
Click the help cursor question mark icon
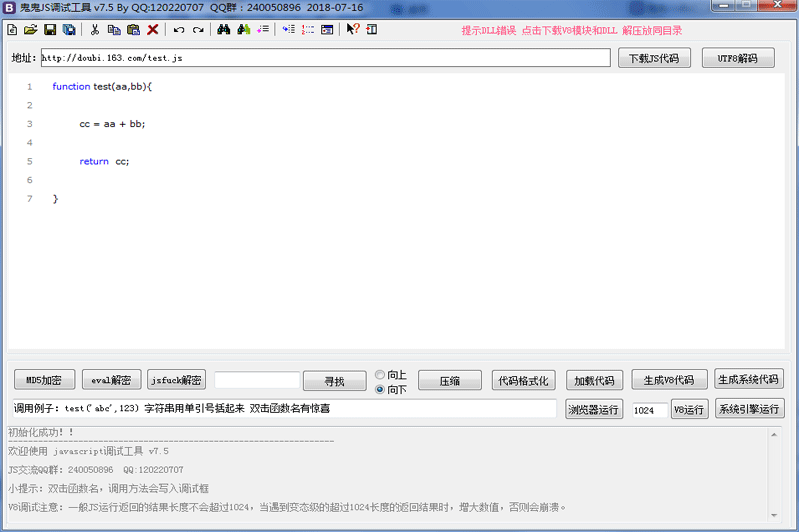tap(353, 29)
